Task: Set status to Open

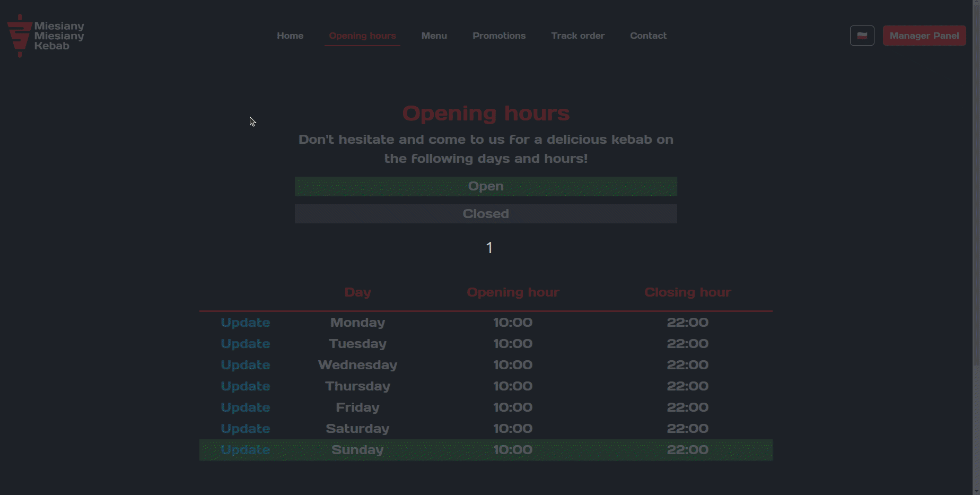Action: pos(486,186)
